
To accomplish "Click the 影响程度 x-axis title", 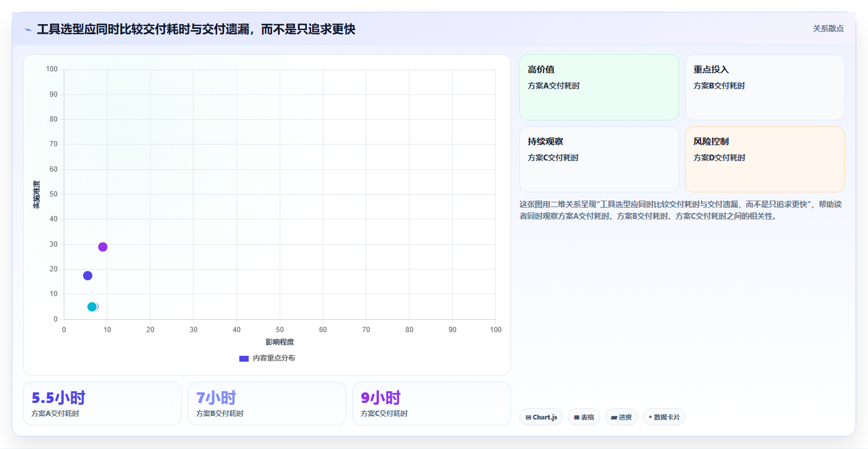I will click(279, 342).
